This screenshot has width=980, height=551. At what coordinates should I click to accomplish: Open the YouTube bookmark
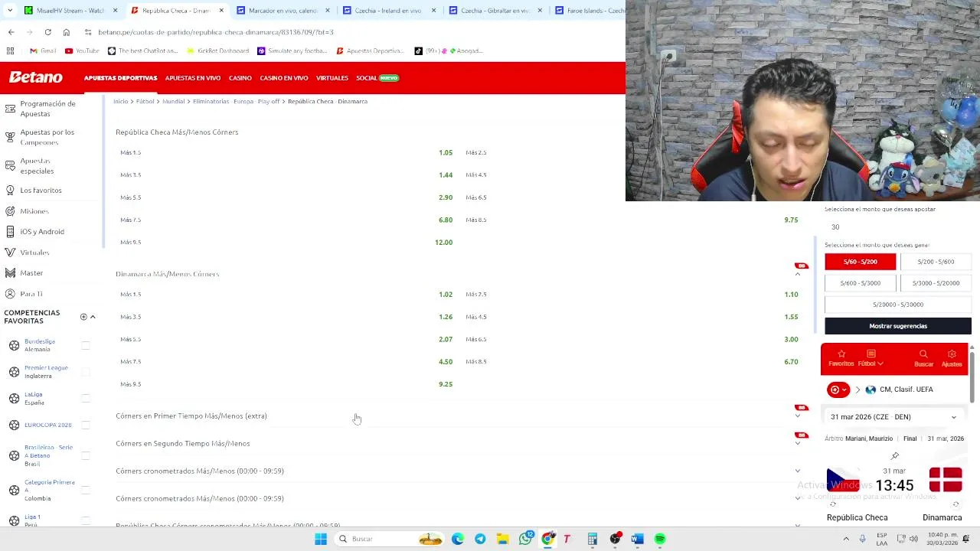[82, 51]
